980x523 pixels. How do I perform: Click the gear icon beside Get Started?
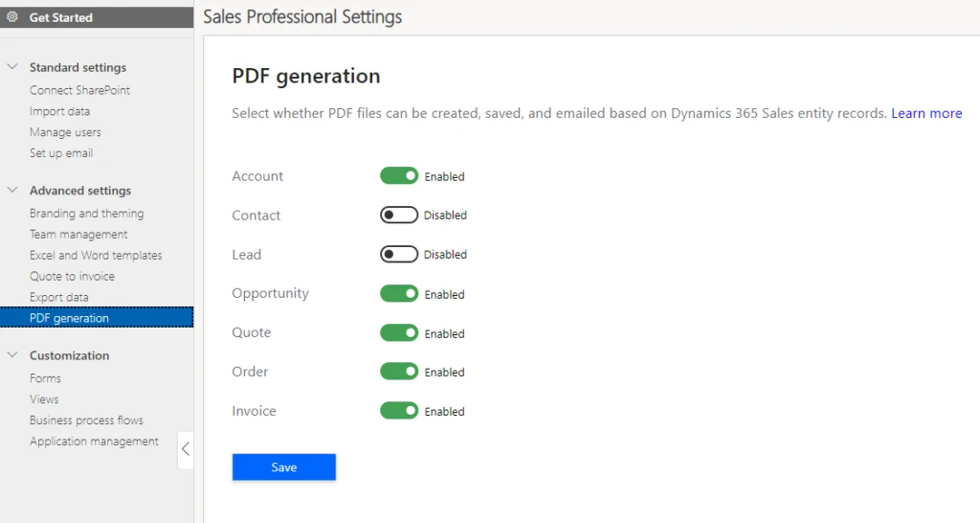11,17
